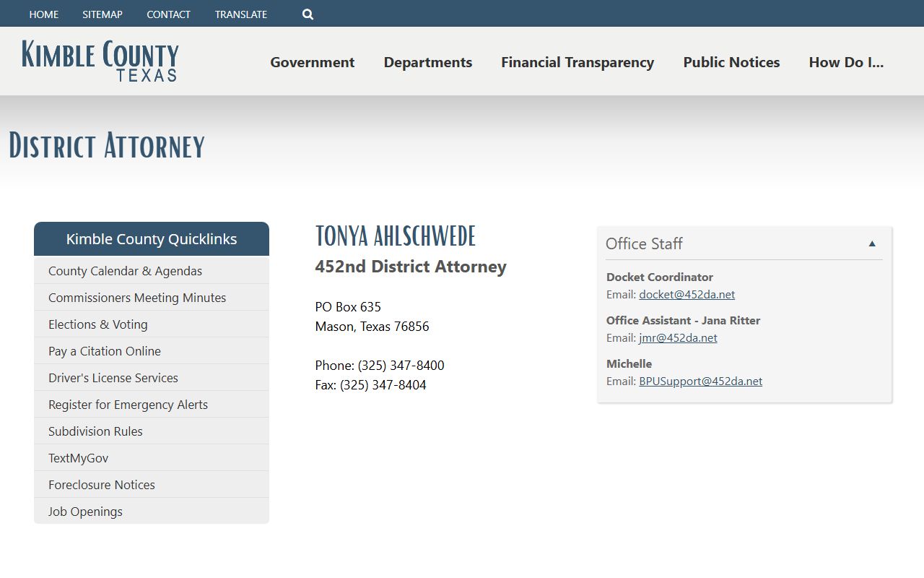The image size is (924, 578).
Task: Click the PO Box 635 address line
Action: point(348,306)
